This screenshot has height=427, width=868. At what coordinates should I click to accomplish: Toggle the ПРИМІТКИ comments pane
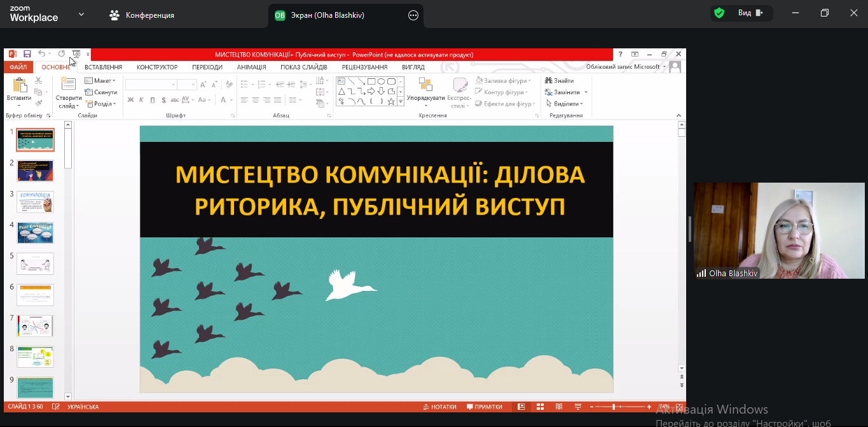click(x=484, y=407)
